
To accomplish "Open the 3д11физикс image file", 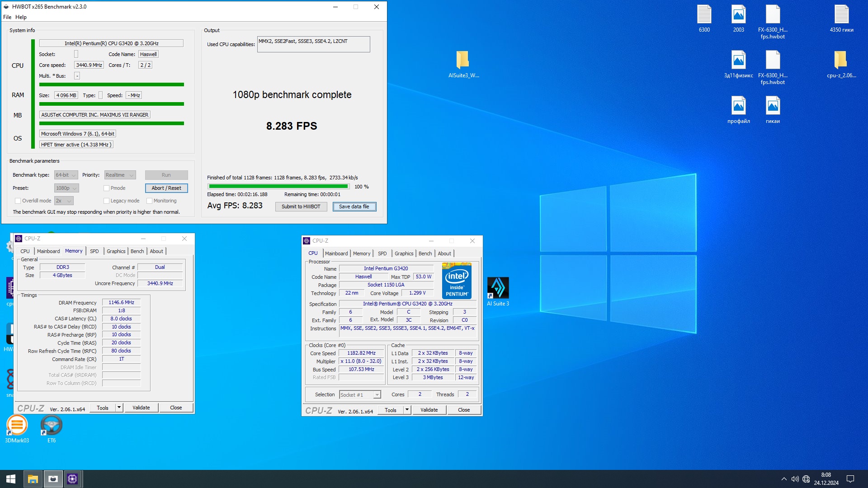I will [738, 64].
